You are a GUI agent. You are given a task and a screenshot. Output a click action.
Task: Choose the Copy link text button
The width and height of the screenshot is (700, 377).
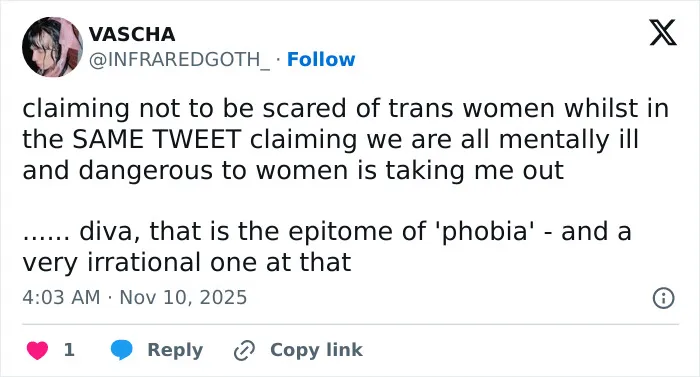click(316, 350)
